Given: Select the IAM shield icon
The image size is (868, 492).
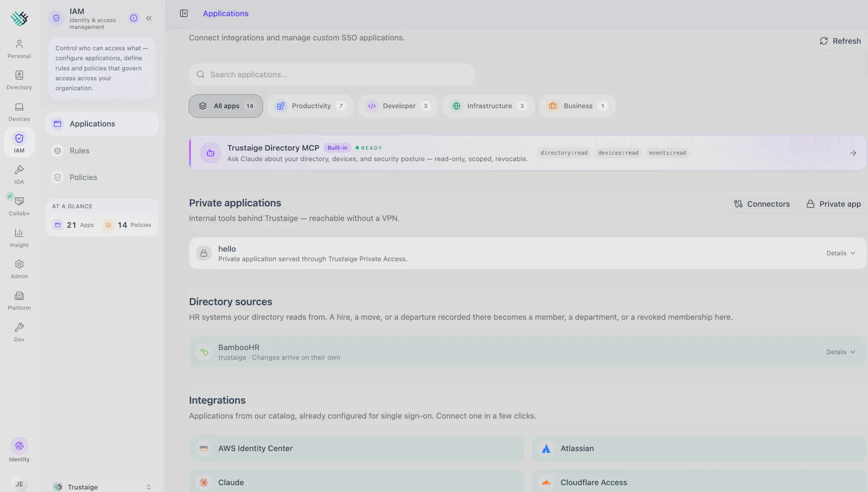Looking at the screenshot, I should pyautogui.click(x=19, y=138).
